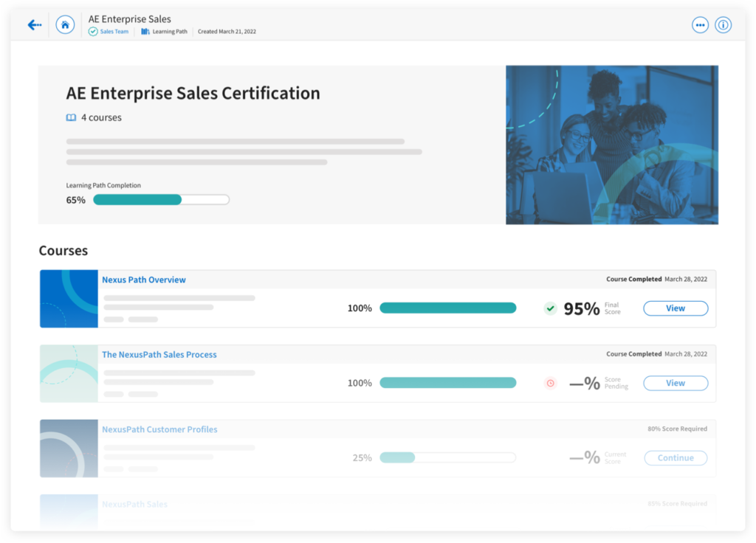Open NexusPath Customer Profiles course link
This screenshot has height=543, width=756.
pos(159,429)
